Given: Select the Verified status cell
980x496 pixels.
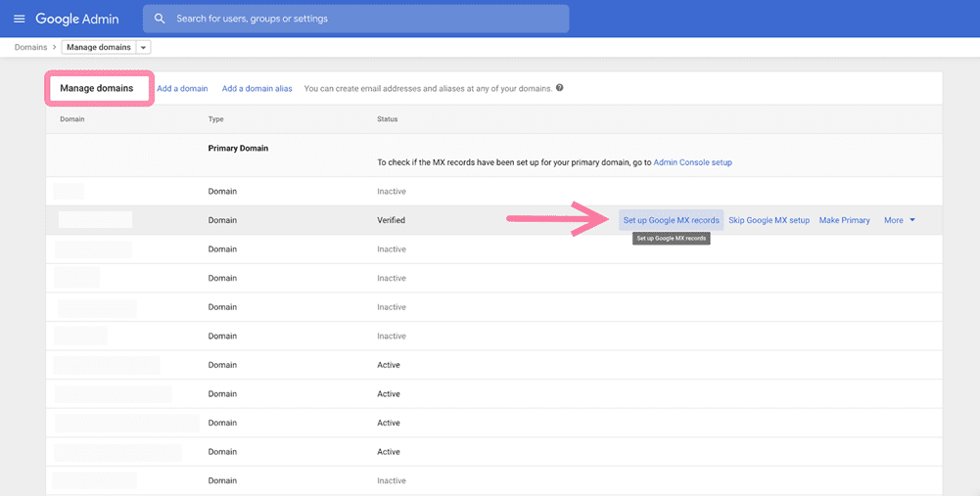Looking at the screenshot, I should coord(391,220).
